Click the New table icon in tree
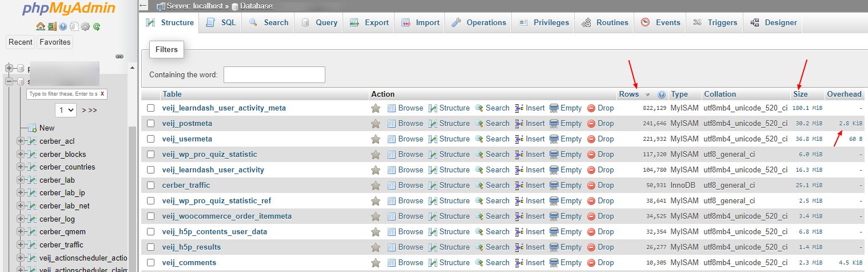Image resolution: width=868 pixels, height=272 pixels. (33, 128)
